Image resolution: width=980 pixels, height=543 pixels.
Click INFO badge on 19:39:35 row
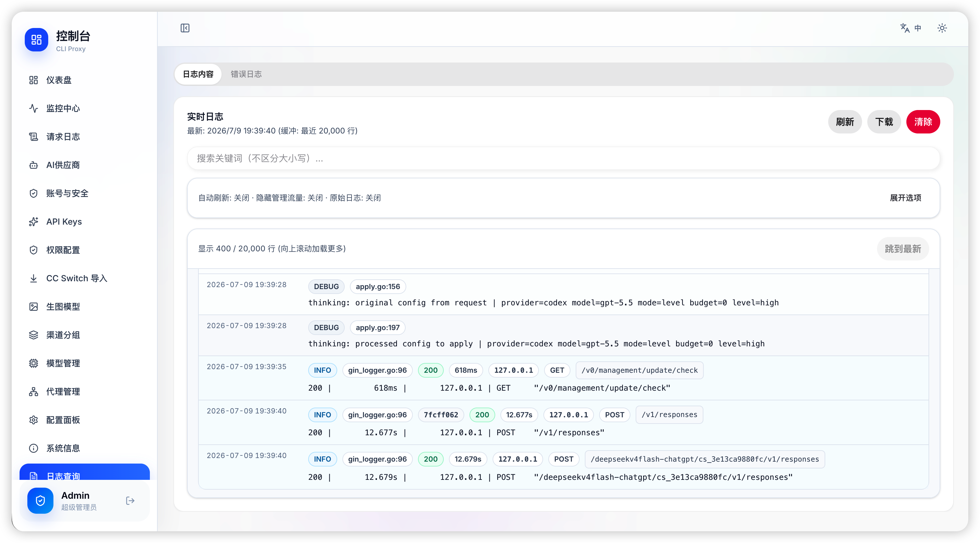[322, 370]
